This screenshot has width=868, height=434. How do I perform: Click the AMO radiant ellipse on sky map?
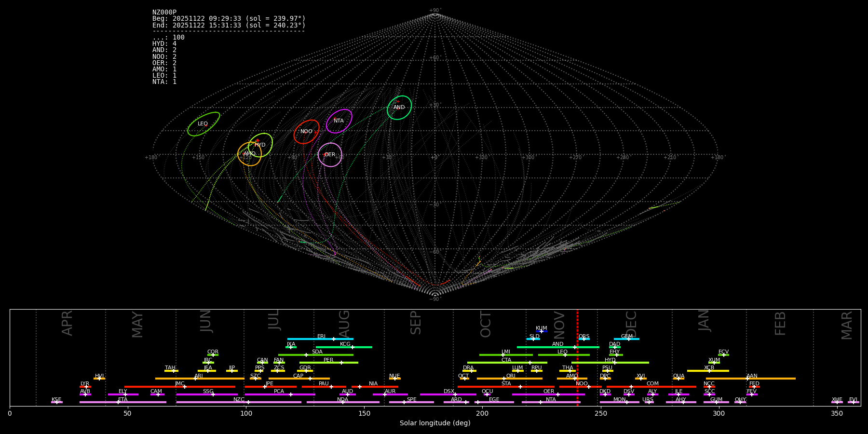(x=250, y=154)
